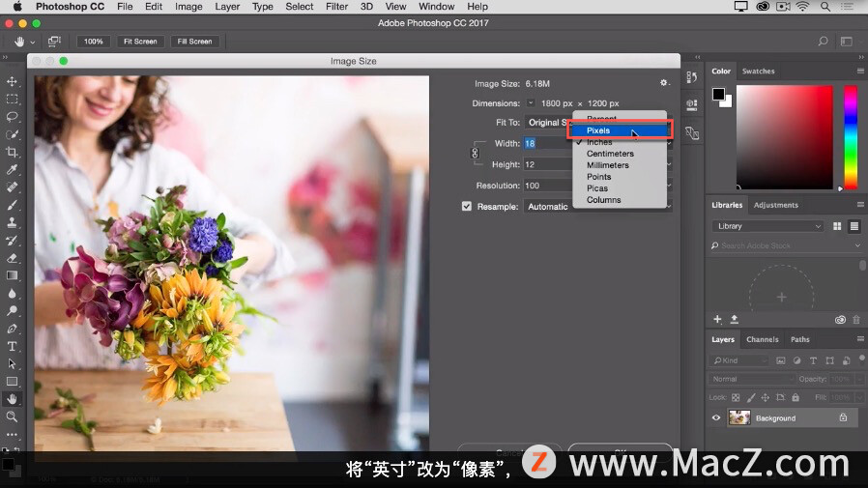
Task: Switch Libraries panel to list view
Action: click(854, 226)
